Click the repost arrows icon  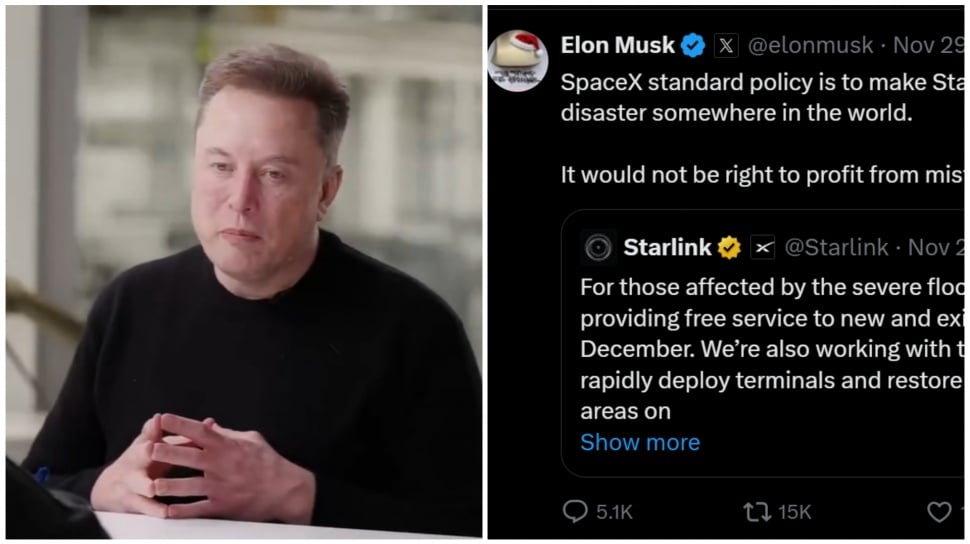point(756,512)
